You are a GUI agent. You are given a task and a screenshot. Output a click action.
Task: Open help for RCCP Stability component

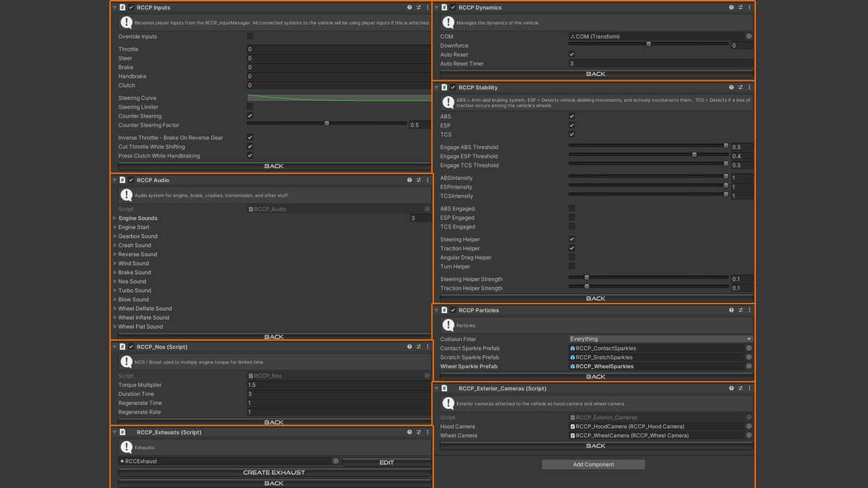(731, 87)
